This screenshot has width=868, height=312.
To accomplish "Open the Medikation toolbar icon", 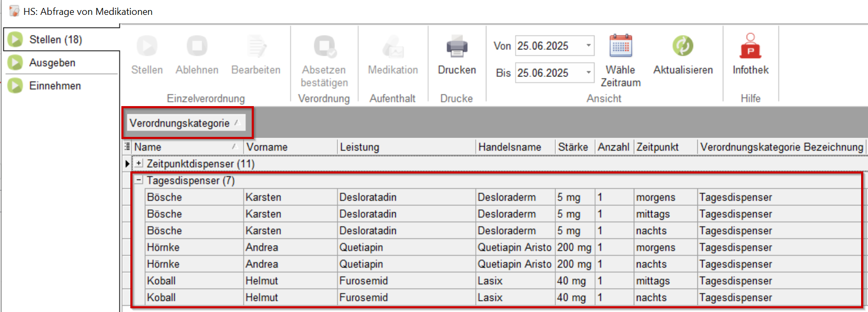I will (x=393, y=46).
